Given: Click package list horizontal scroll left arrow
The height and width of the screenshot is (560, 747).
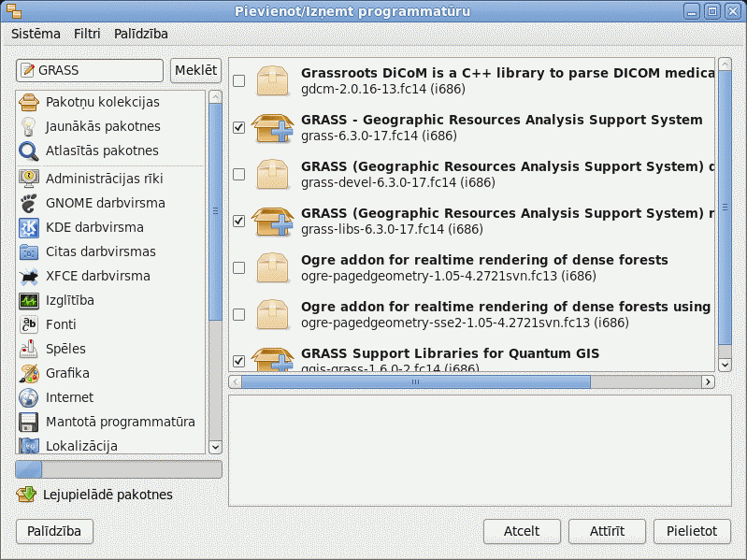Looking at the screenshot, I should point(236,382).
